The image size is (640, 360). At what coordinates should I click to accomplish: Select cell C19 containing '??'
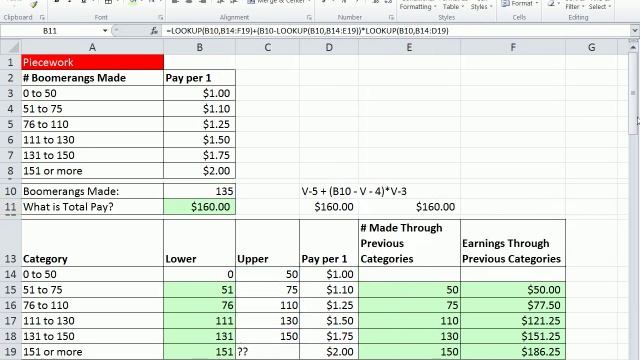[x=267, y=352]
